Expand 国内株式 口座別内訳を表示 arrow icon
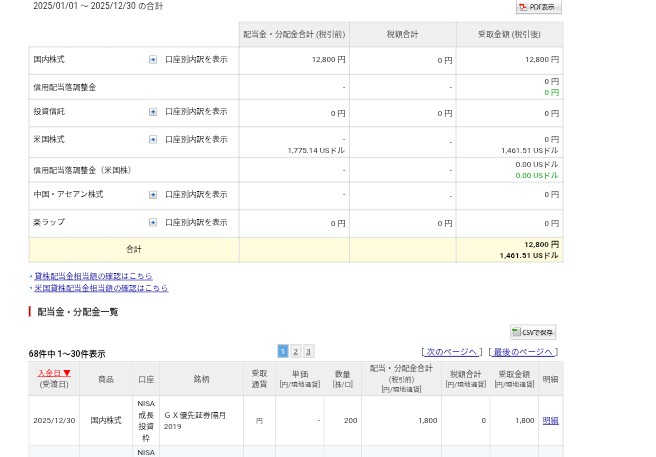The width and height of the screenshot is (656, 457). point(153,59)
